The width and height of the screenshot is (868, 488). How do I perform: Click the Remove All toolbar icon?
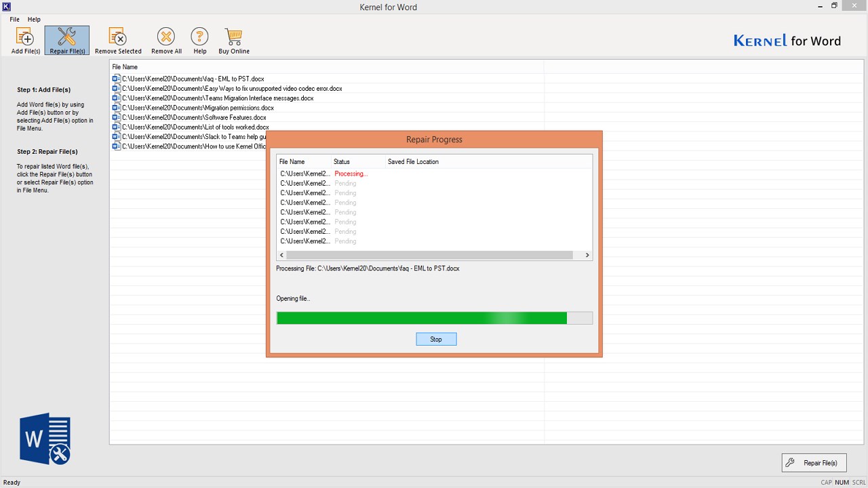coord(166,41)
